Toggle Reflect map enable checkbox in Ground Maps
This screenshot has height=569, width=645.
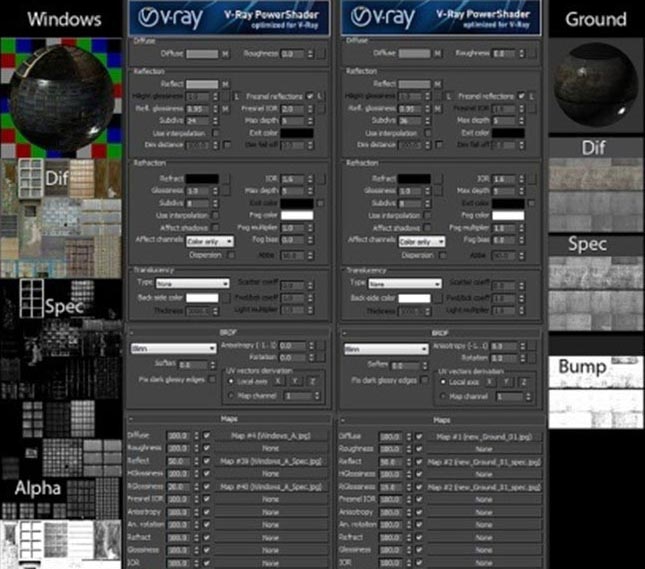[419, 462]
